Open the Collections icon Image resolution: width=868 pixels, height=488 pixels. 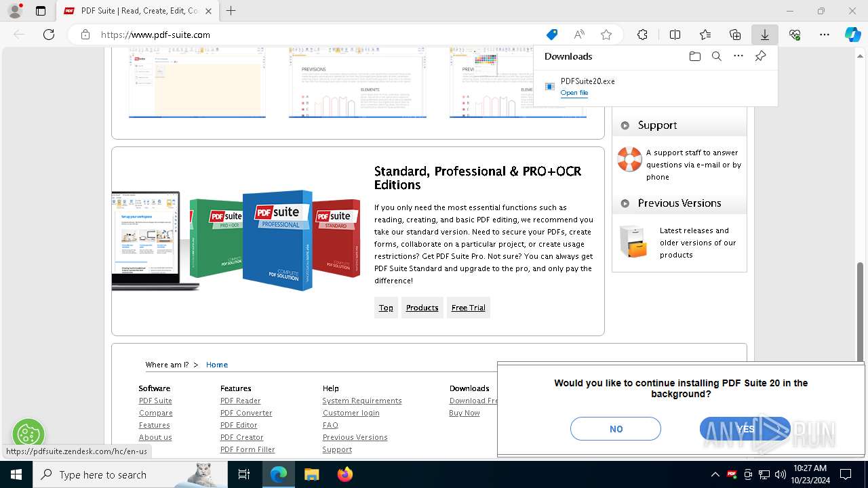pos(735,35)
